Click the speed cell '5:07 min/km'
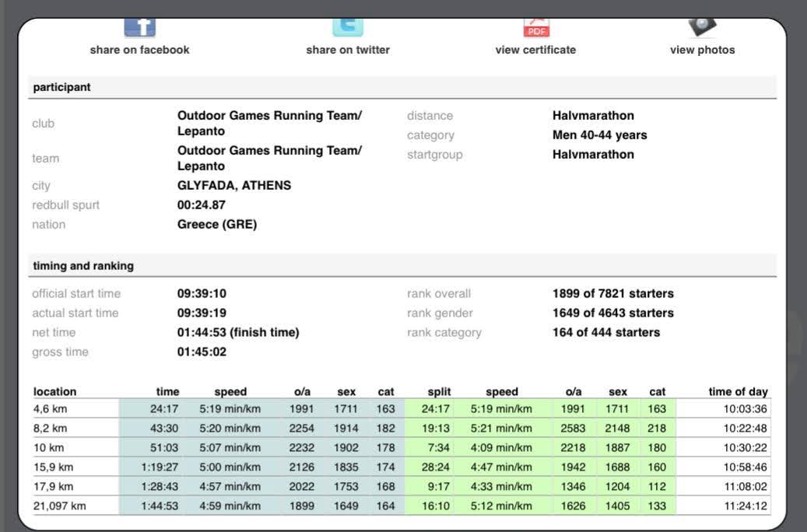807x532 pixels. point(230,448)
